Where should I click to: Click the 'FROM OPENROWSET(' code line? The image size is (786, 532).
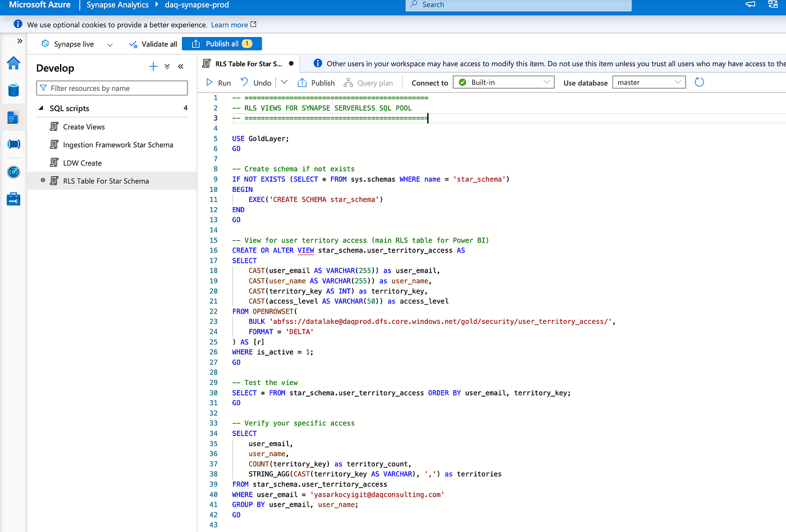[265, 311]
